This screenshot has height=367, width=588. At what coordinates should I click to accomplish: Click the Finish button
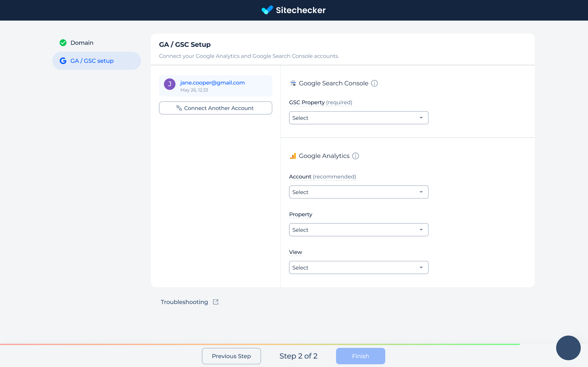pos(361,356)
